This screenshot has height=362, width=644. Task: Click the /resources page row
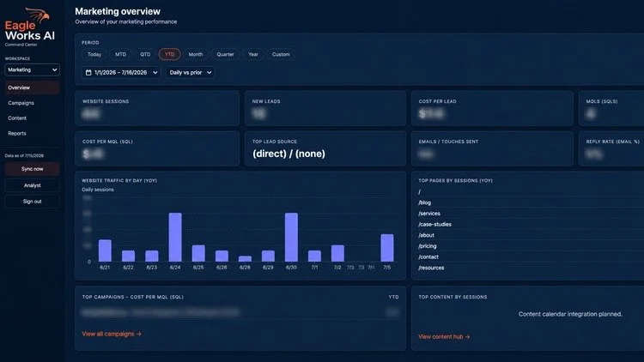(530, 268)
